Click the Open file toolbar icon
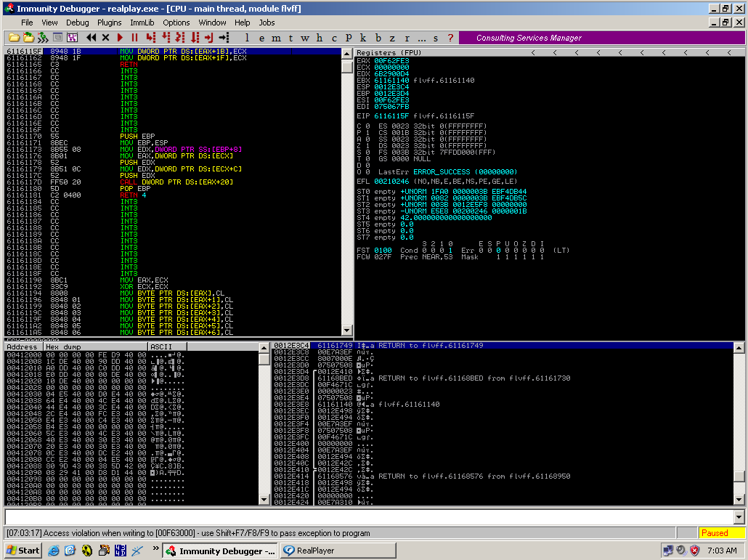 (x=14, y=38)
